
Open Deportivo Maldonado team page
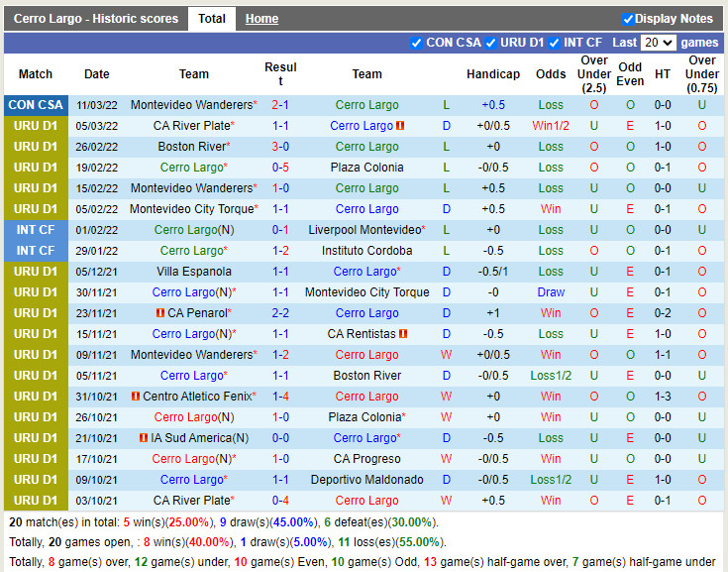pos(366,480)
